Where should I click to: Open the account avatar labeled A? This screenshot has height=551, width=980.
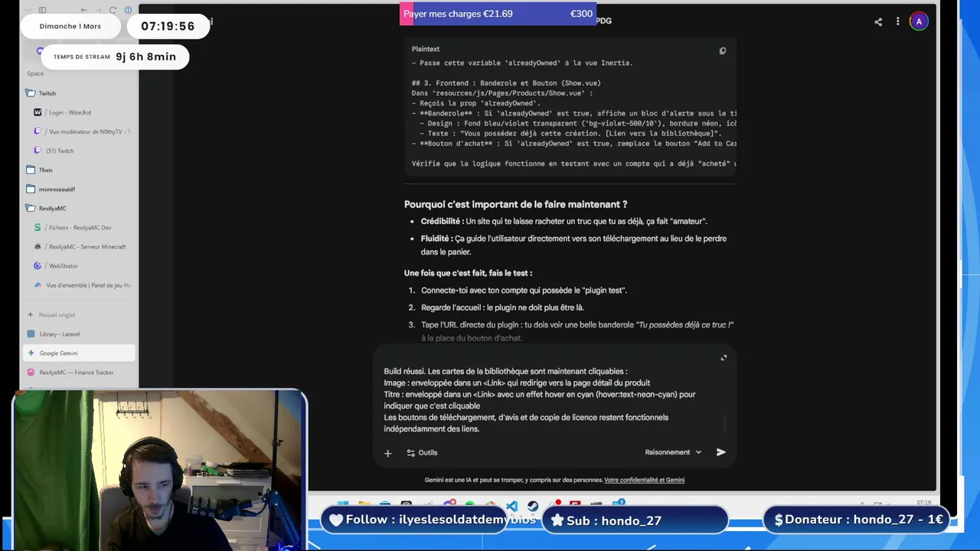[919, 21]
